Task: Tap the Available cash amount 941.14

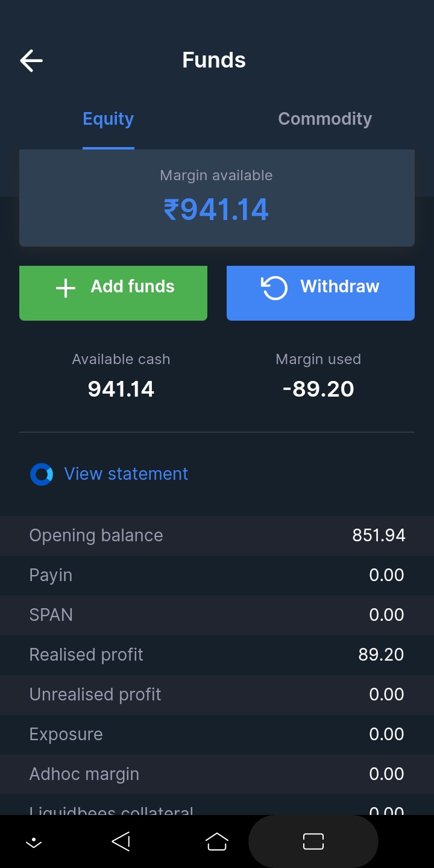Action: coord(121,389)
